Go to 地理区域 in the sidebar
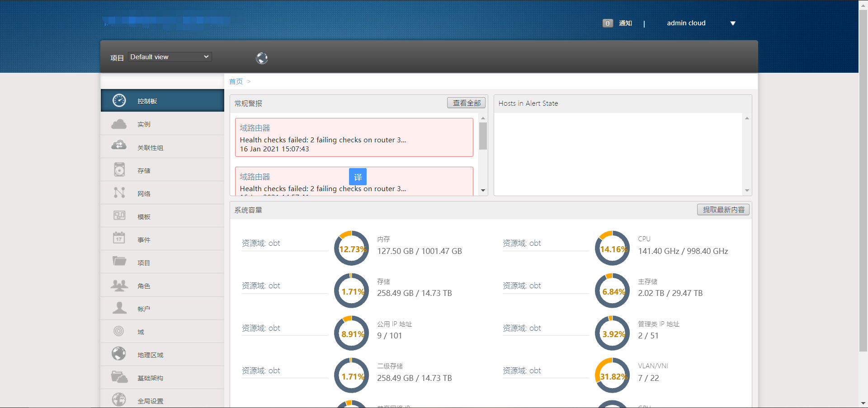868x408 pixels. coord(162,355)
